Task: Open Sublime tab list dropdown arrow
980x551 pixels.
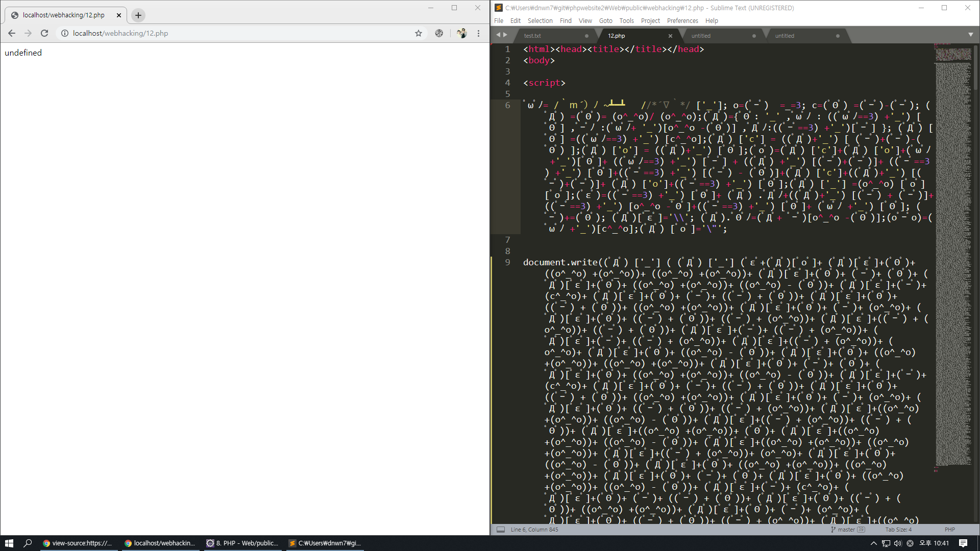Action: pyautogui.click(x=970, y=35)
